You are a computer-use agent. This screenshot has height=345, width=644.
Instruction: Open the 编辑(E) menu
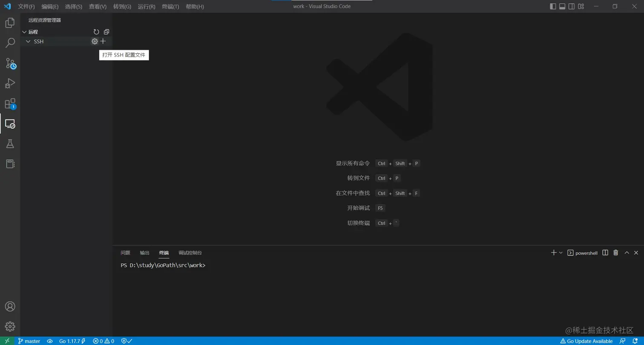tap(50, 6)
